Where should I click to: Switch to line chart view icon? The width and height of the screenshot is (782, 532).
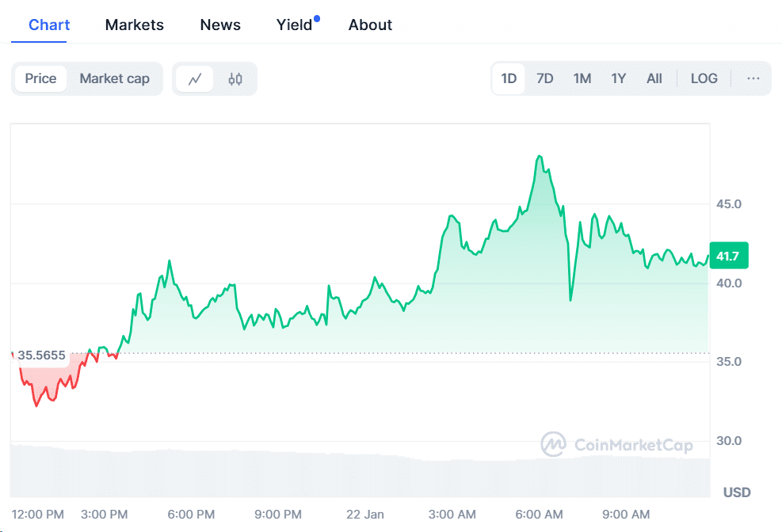pos(195,78)
